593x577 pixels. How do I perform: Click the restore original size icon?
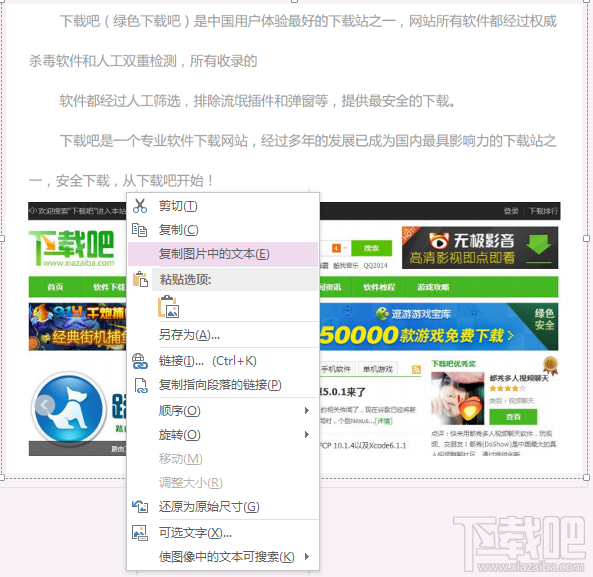coord(140,507)
